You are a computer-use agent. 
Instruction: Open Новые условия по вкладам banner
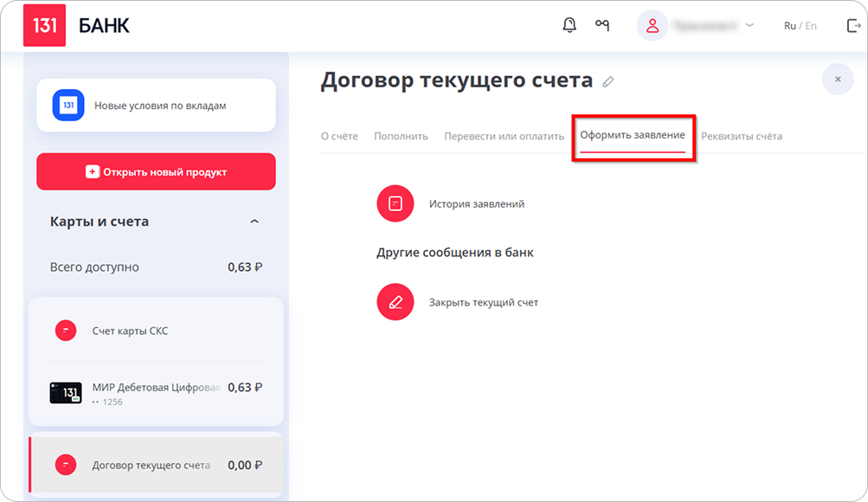[x=156, y=106]
